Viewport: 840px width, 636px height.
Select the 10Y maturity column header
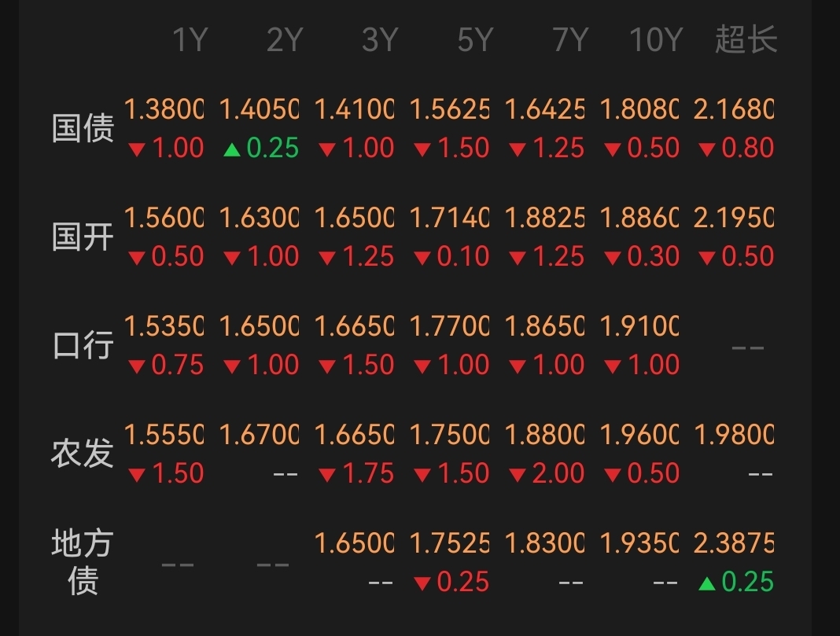655,39
